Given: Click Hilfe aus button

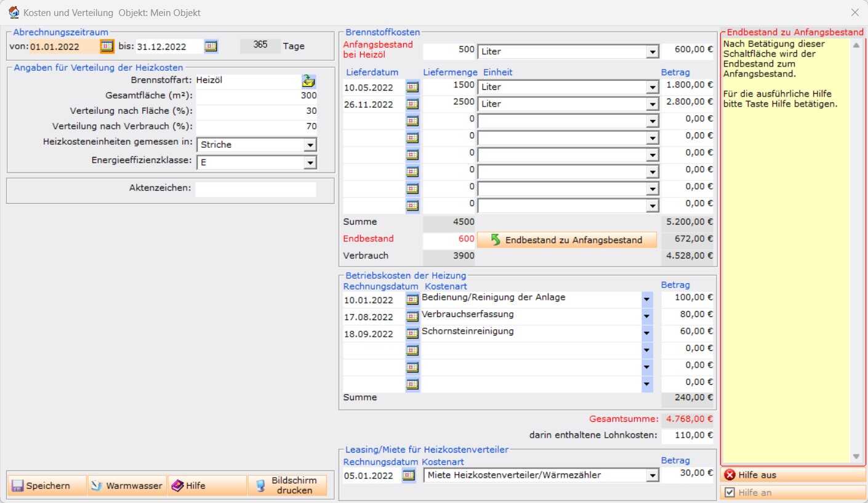Looking at the screenshot, I should click(x=793, y=475).
